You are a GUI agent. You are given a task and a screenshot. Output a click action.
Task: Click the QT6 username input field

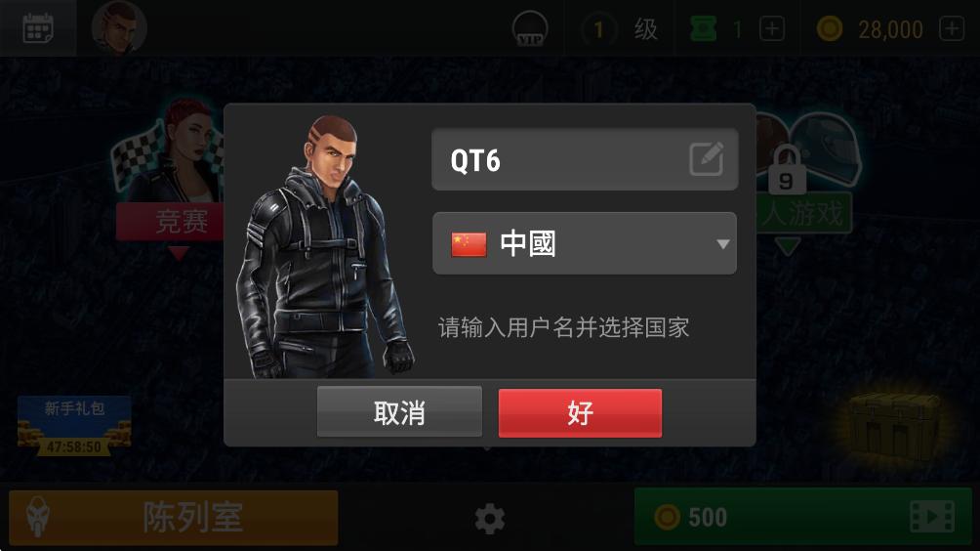tap(585, 159)
